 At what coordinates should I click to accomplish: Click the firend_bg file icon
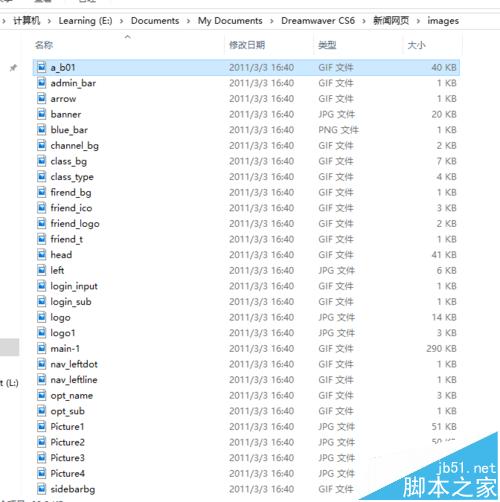[41, 192]
